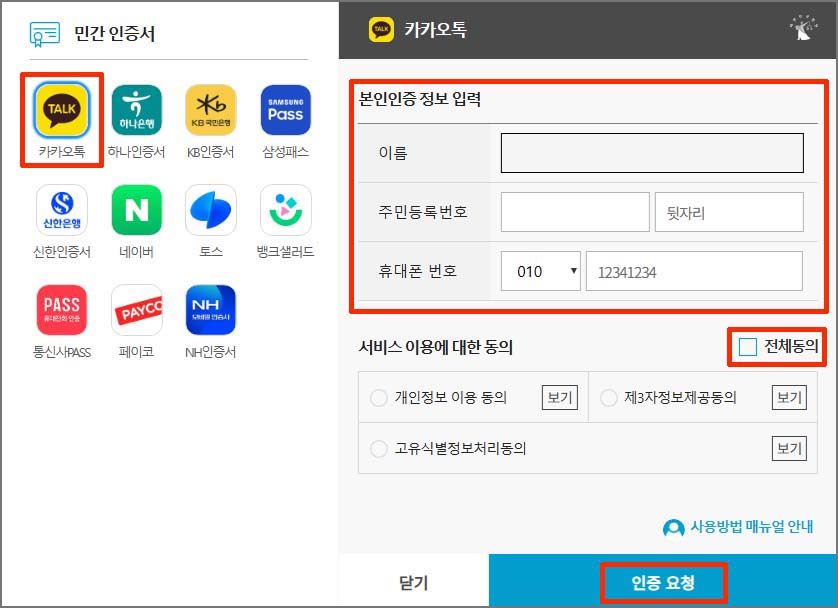The height and width of the screenshot is (608, 838).
Task: Select the KakaoTalk (카카오톡) certificate icon
Action: coord(61,110)
